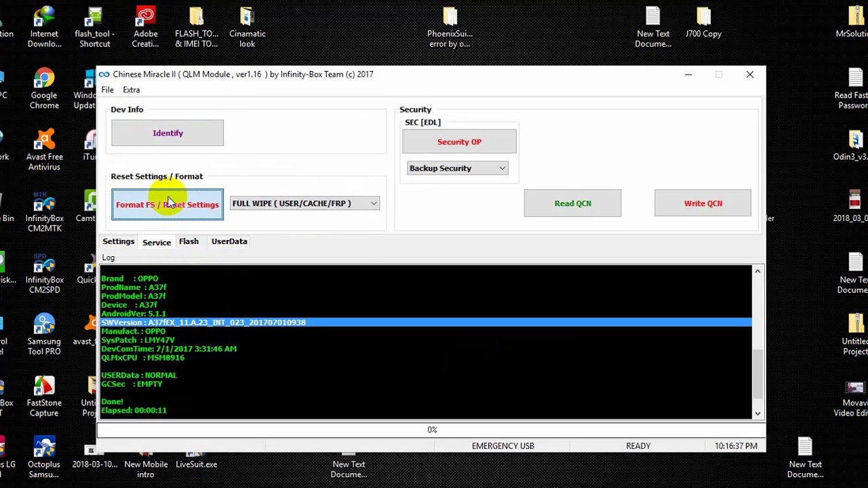Open the UserData tab
Image resolution: width=868 pixels, height=488 pixels.
click(x=229, y=241)
